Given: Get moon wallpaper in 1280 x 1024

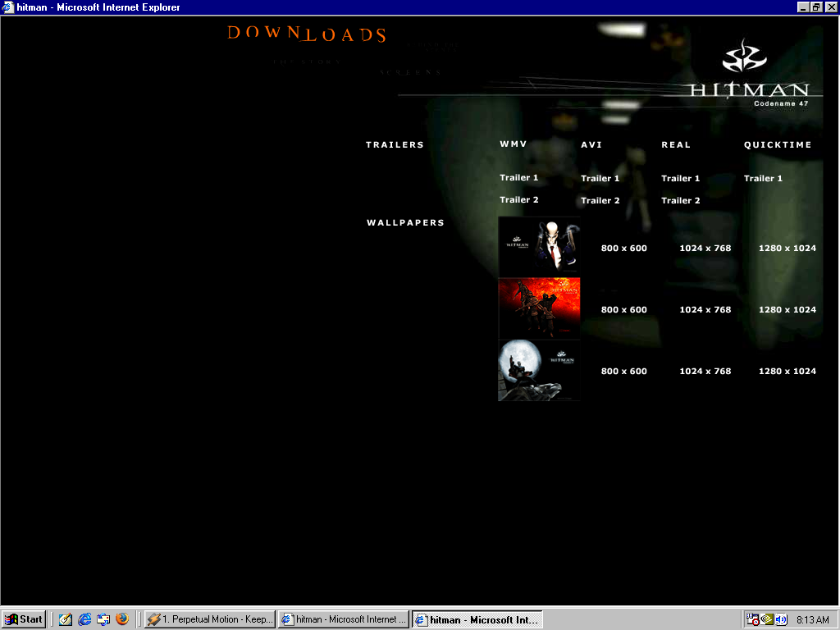Looking at the screenshot, I should click(787, 371).
